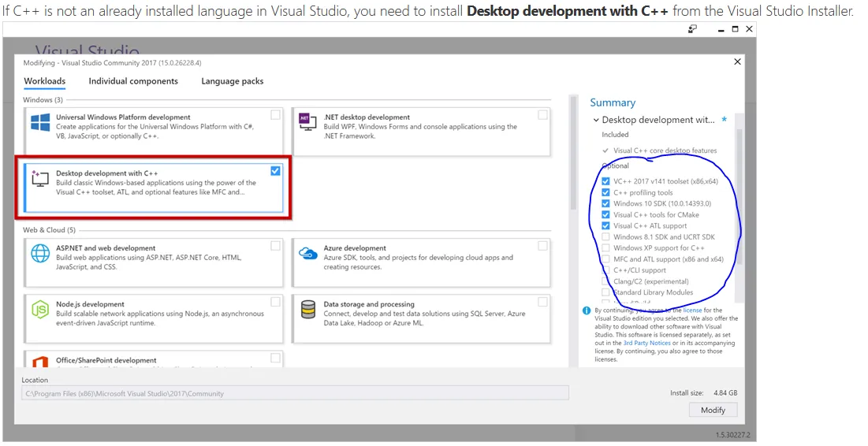The height and width of the screenshot is (446, 868).
Task: Enable MFC and ATL support option
Action: (x=605, y=259)
